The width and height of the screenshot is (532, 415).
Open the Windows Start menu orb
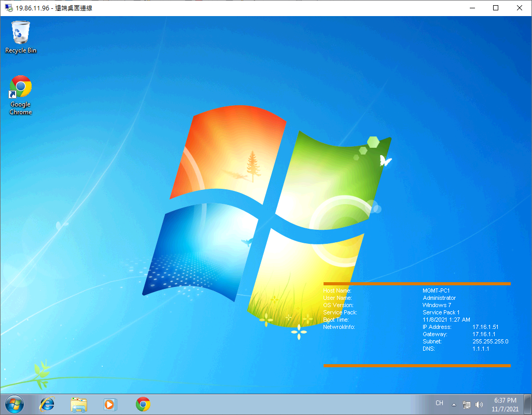(14, 404)
